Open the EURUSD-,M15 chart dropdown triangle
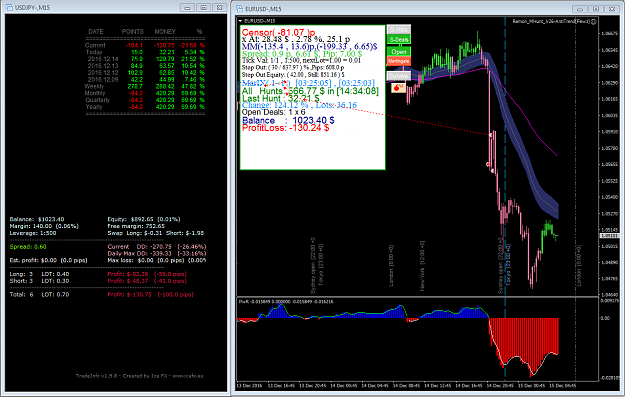The height and width of the screenshot is (397, 625). 240,21
